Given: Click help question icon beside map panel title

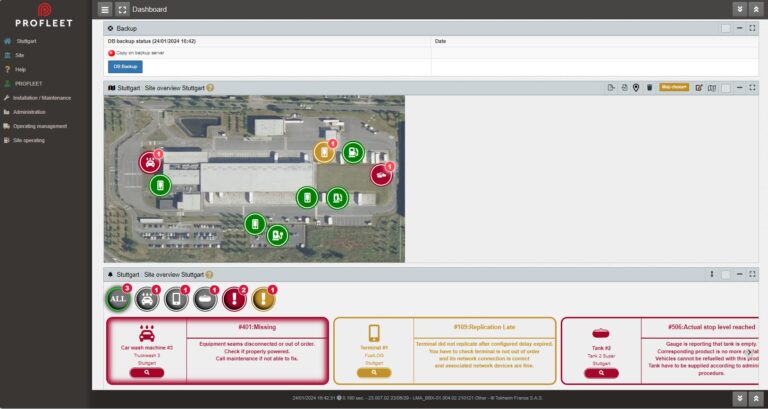Looking at the screenshot, I should tap(210, 88).
